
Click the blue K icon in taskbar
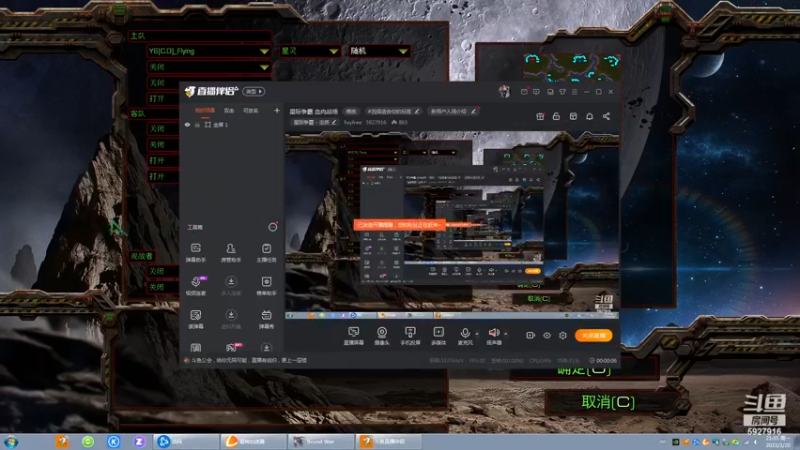point(113,441)
